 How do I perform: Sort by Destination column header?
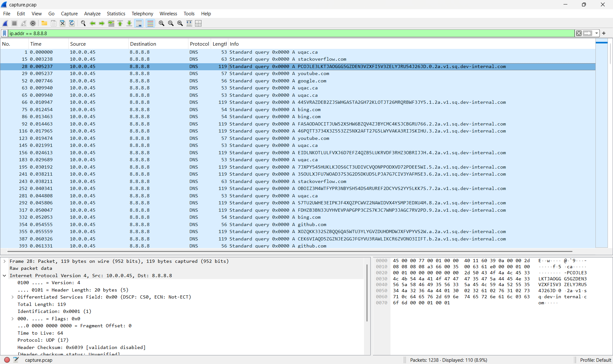(158, 44)
